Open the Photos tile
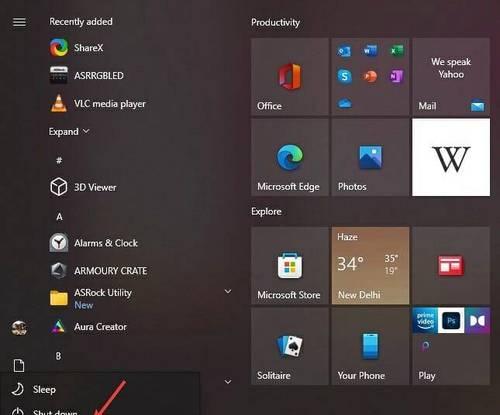500x415 pixels. (370, 157)
